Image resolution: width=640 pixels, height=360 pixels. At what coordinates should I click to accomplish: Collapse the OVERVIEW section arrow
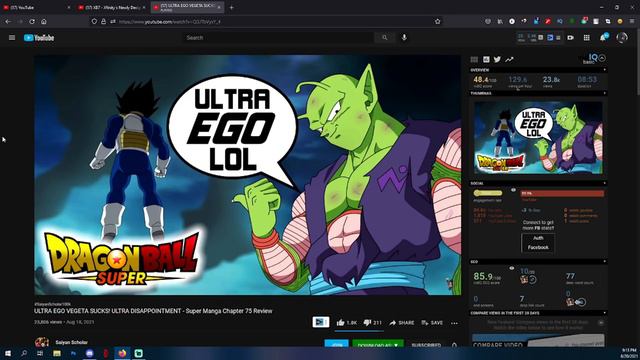[x=604, y=70]
